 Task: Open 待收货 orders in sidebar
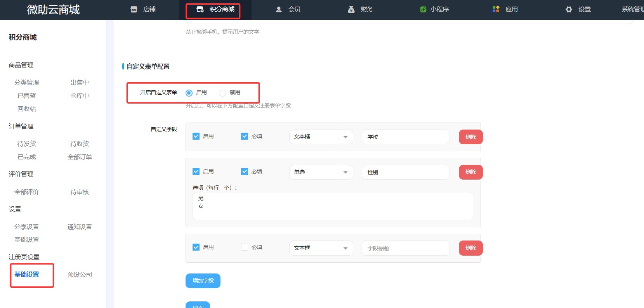80,144
